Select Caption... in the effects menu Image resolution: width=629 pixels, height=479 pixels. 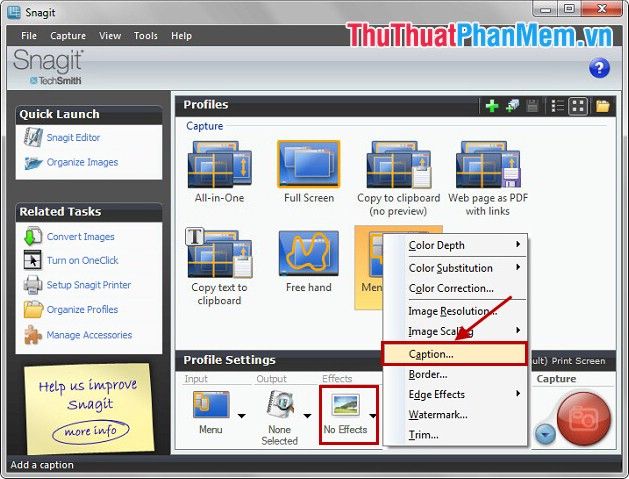point(454,354)
